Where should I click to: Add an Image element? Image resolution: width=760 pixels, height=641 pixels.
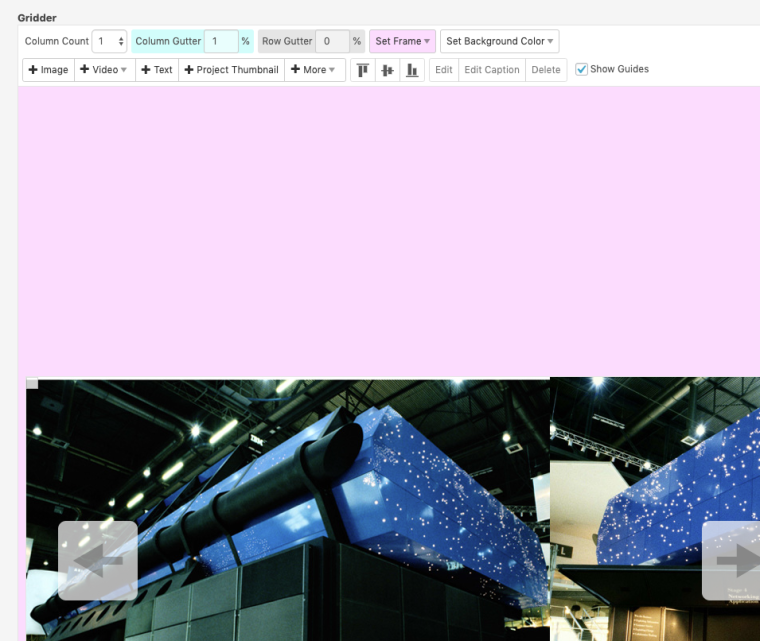(48, 70)
